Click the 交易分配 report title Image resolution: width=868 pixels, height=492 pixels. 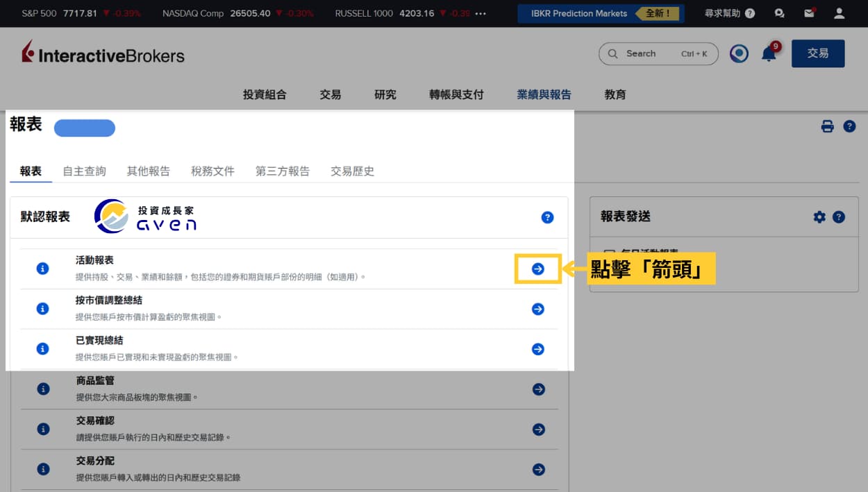pos(95,461)
